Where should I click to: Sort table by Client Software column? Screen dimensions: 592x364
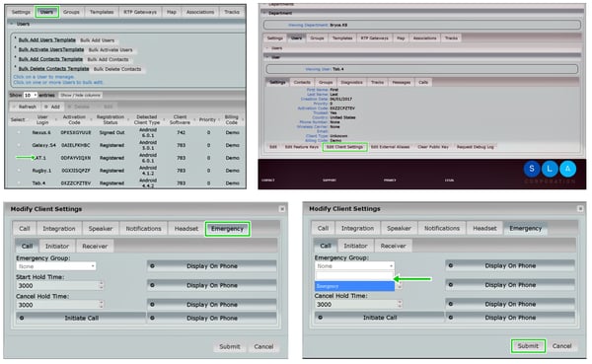tap(181, 119)
